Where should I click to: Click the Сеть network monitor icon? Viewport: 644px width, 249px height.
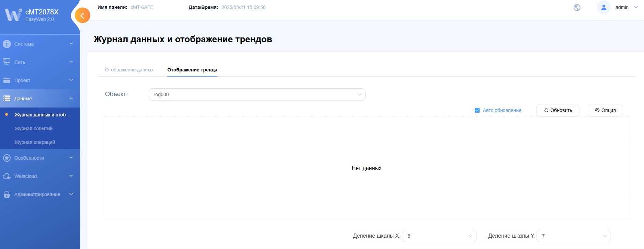coord(7,62)
